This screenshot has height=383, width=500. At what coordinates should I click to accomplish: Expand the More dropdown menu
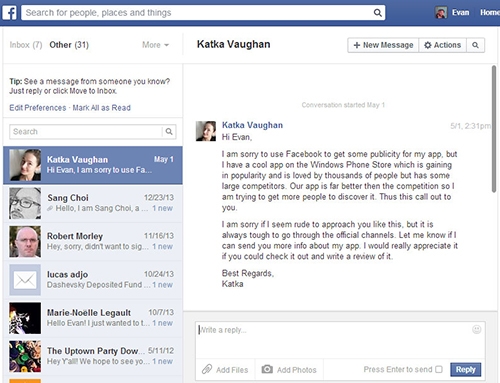point(155,45)
